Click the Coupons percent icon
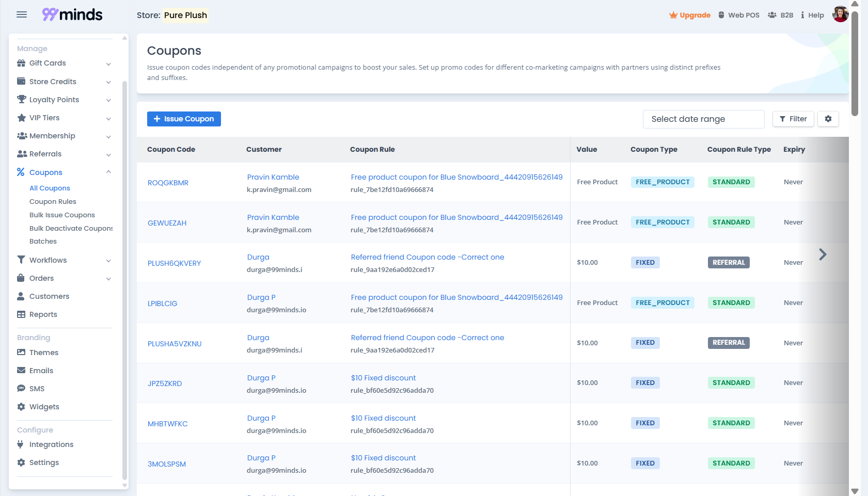 click(x=21, y=172)
